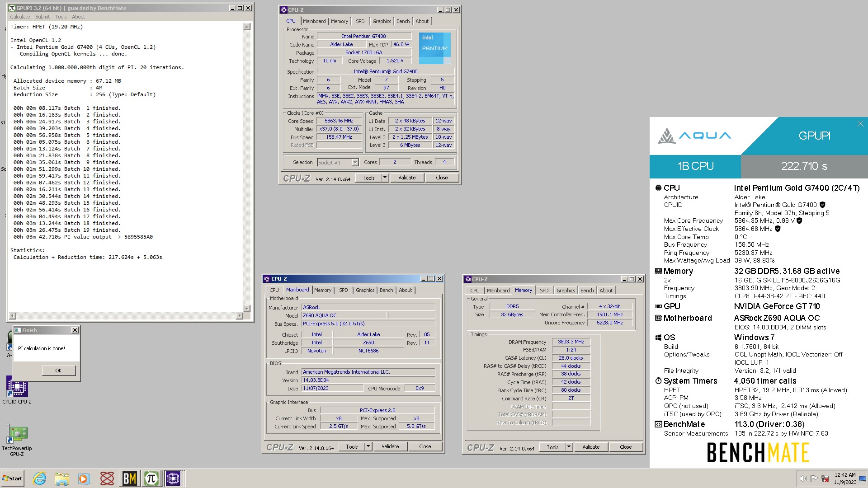Open Windows Explorer folder icon in taskbar

click(x=62, y=479)
